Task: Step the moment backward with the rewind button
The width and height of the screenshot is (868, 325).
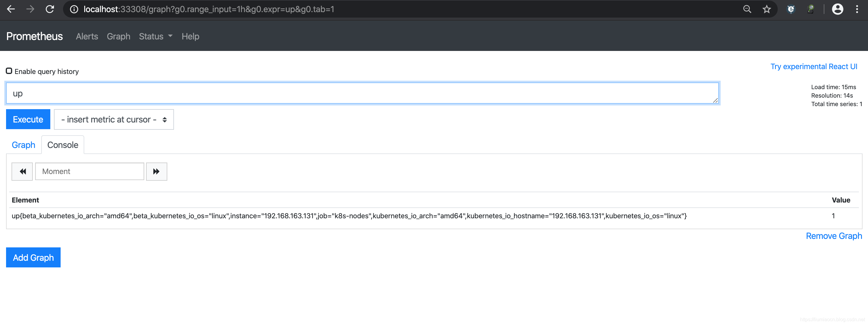Action: click(22, 172)
